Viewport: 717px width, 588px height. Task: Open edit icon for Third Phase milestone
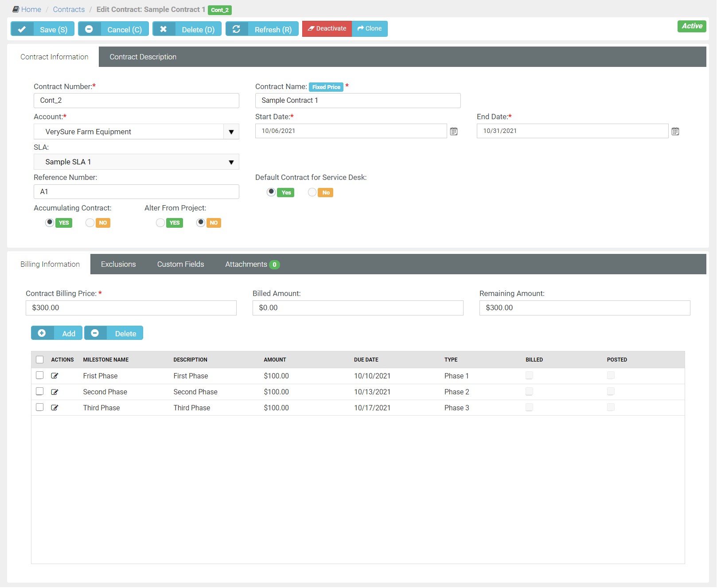(55, 408)
